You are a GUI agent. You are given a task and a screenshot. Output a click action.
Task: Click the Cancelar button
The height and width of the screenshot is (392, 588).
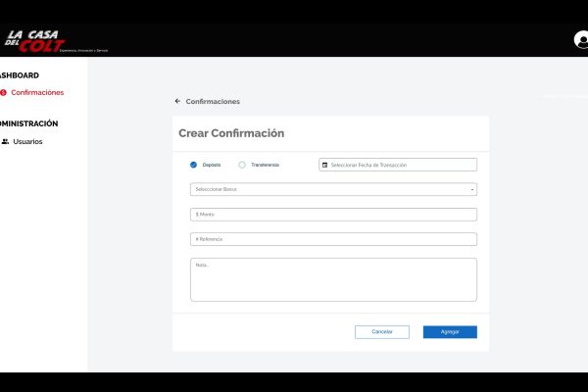tap(382, 332)
